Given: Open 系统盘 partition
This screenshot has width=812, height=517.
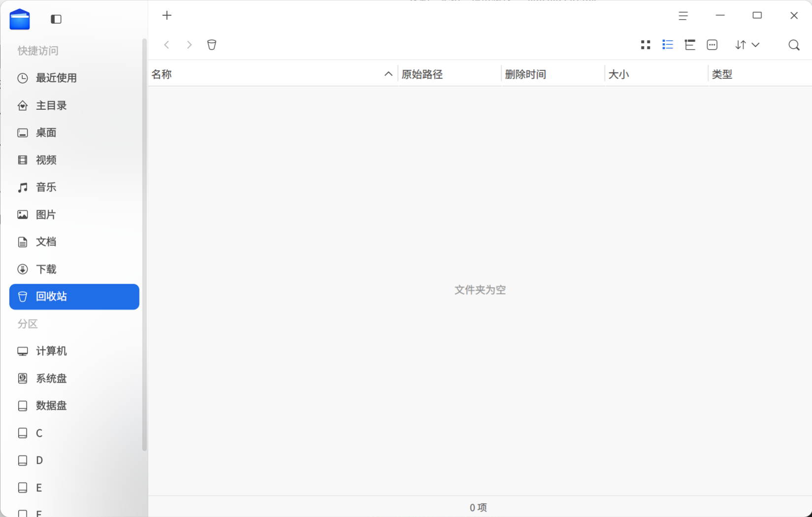Looking at the screenshot, I should tap(74, 379).
